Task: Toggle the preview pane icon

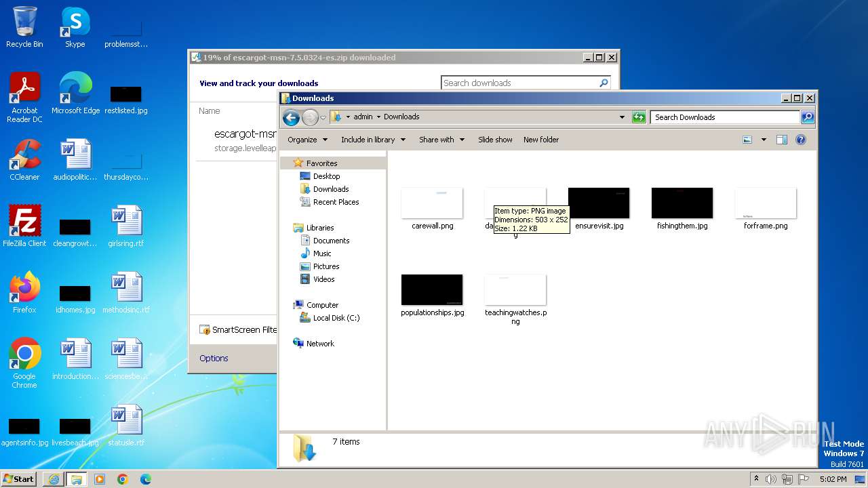Action: (x=782, y=140)
